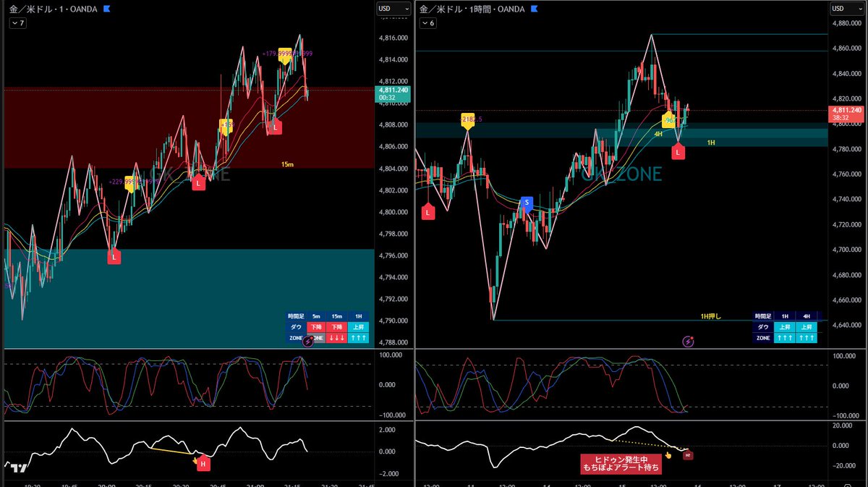Click yellow -2182.5 signal marker on 1時間 chart
This screenshot has height=487, width=868.
pyautogui.click(x=468, y=122)
